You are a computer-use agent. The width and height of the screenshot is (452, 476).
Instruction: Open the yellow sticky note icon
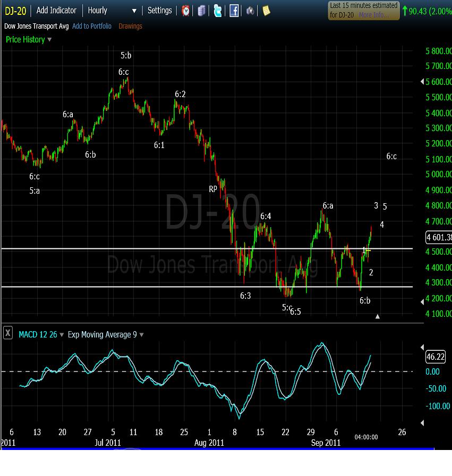pyautogui.click(x=266, y=11)
